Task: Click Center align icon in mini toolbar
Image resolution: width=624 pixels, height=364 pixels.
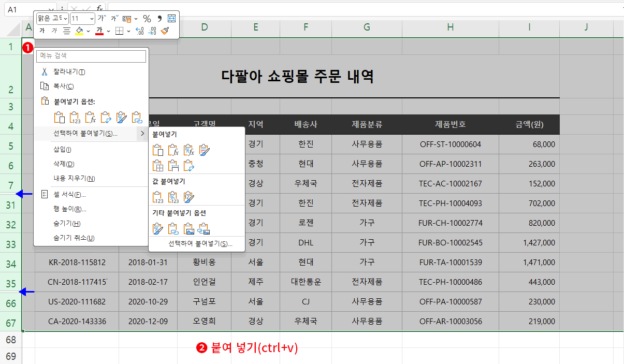Action: 67,31
